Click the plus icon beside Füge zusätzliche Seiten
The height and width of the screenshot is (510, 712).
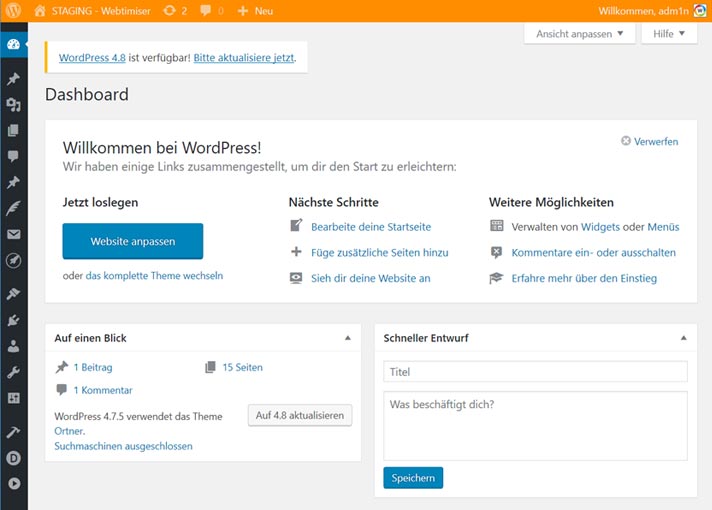coord(296,252)
